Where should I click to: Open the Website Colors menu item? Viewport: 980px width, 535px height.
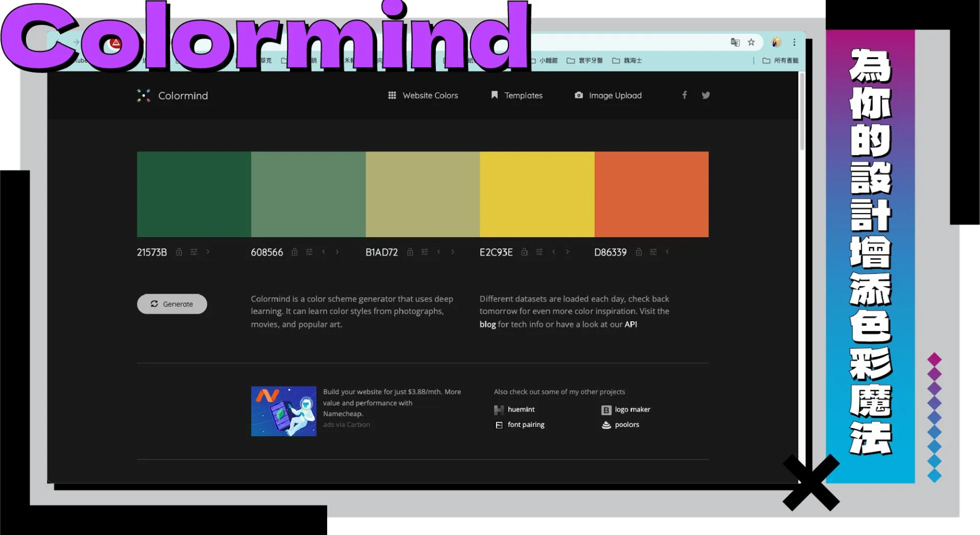point(423,95)
